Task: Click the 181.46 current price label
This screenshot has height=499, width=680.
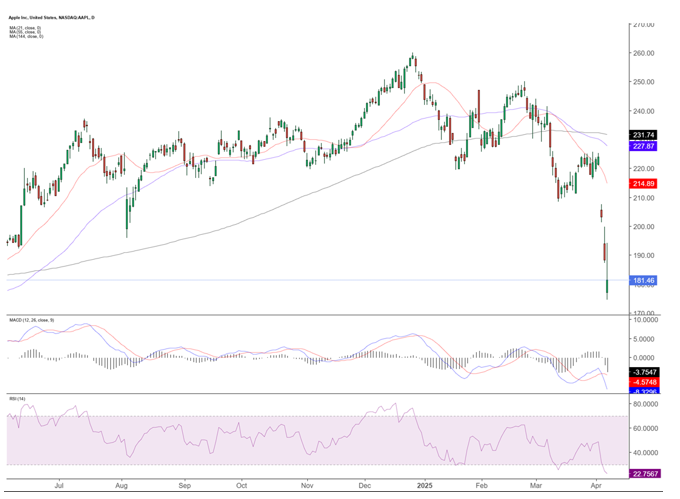Action: 643,281
